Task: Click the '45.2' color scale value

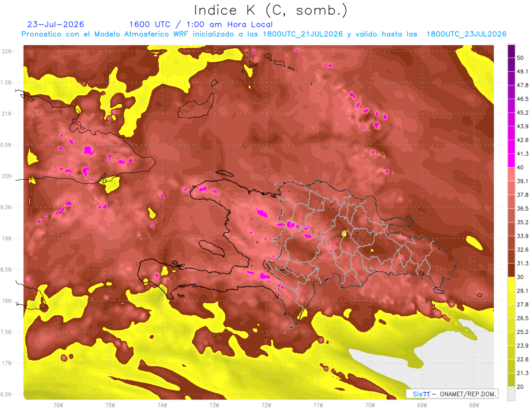Action: pyautogui.click(x=523, y=113)
